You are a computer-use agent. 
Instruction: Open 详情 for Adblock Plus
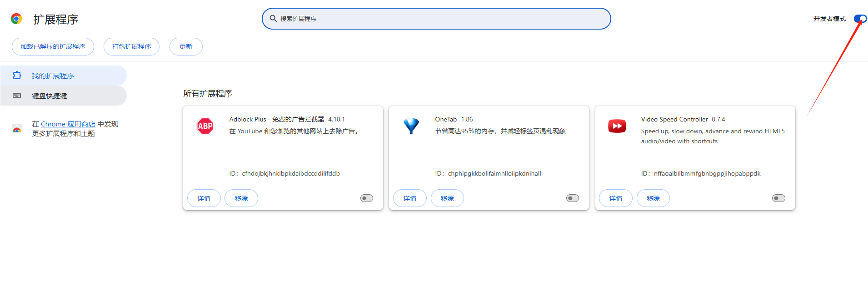tap(204, 198)
